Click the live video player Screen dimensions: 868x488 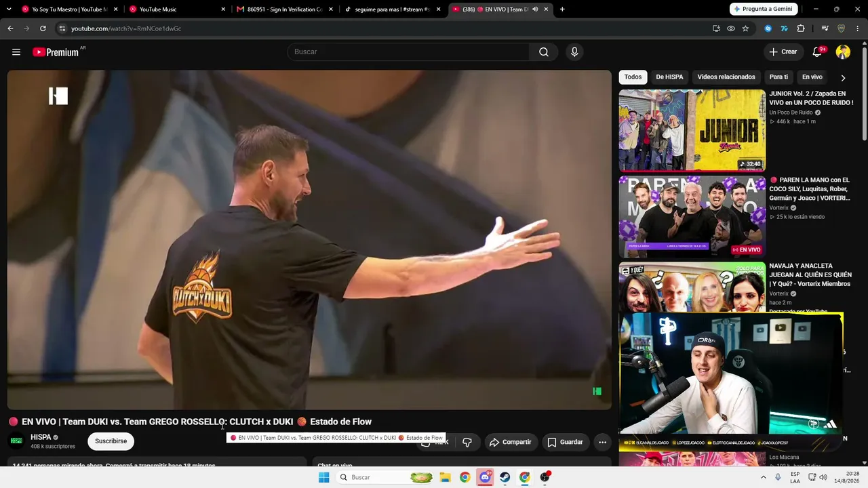click(309, 240)
